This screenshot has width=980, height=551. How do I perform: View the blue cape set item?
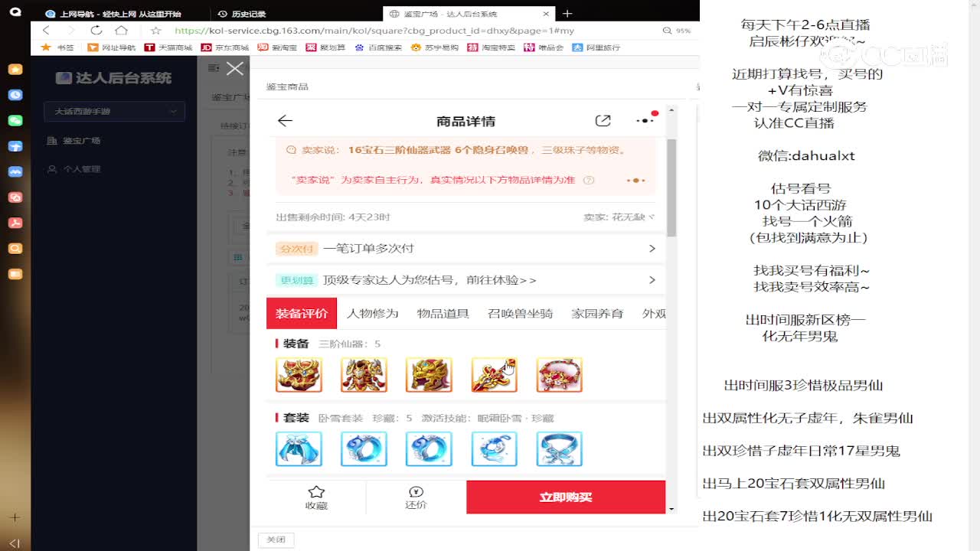(299, 449)
